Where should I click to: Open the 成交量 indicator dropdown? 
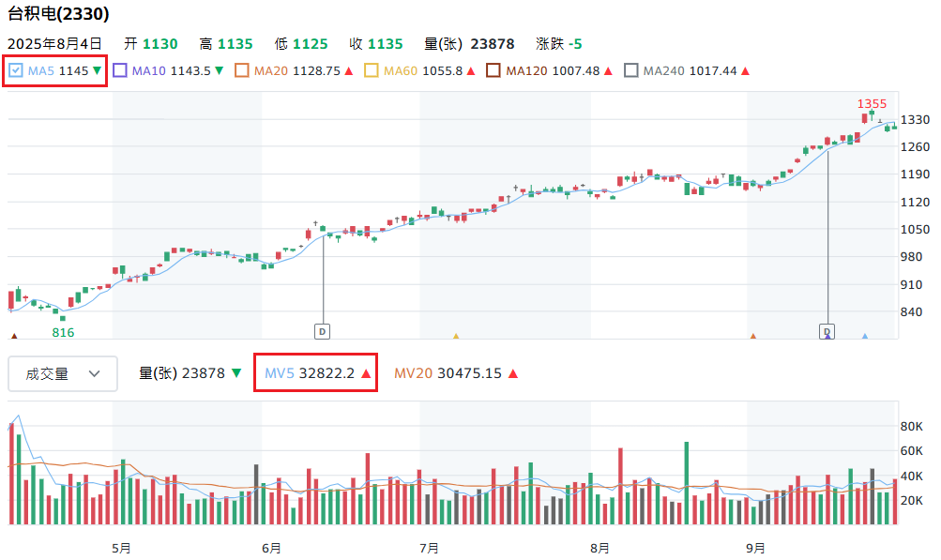pyautogui.click(x=63, y=374)
